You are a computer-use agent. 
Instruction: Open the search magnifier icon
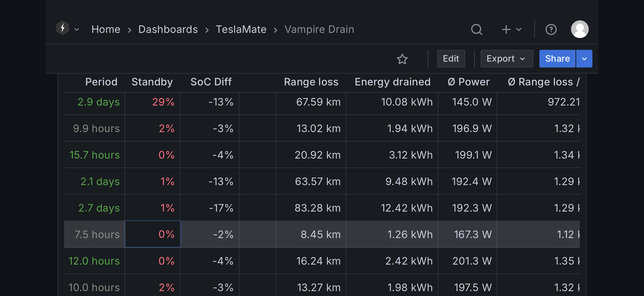tap(476, 29)
